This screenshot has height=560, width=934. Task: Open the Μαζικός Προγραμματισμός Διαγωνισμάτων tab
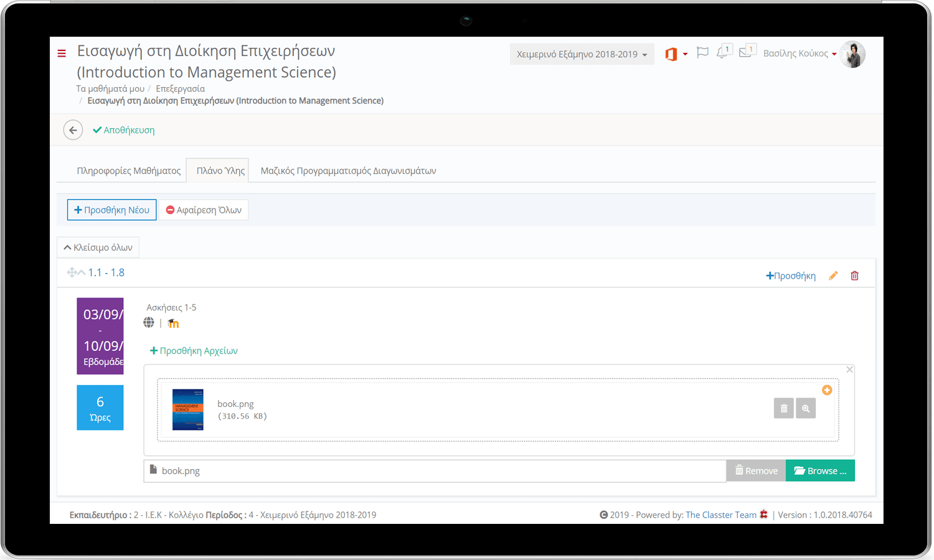(348, 170)
